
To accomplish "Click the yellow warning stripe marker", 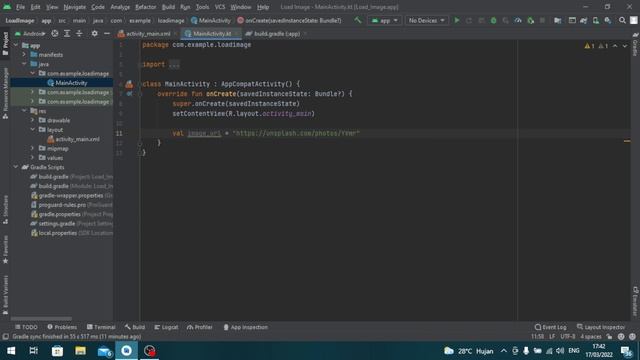I will tap(627, 141).
